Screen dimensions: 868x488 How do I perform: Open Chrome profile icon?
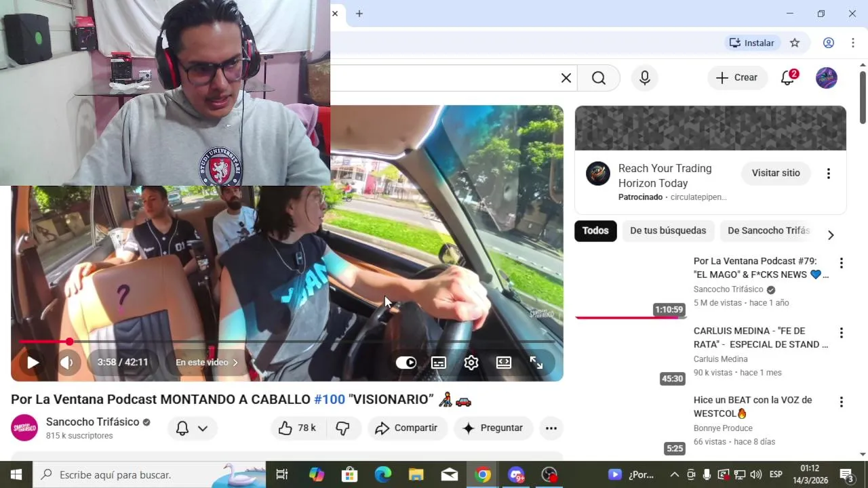click(x=829, y=43)
